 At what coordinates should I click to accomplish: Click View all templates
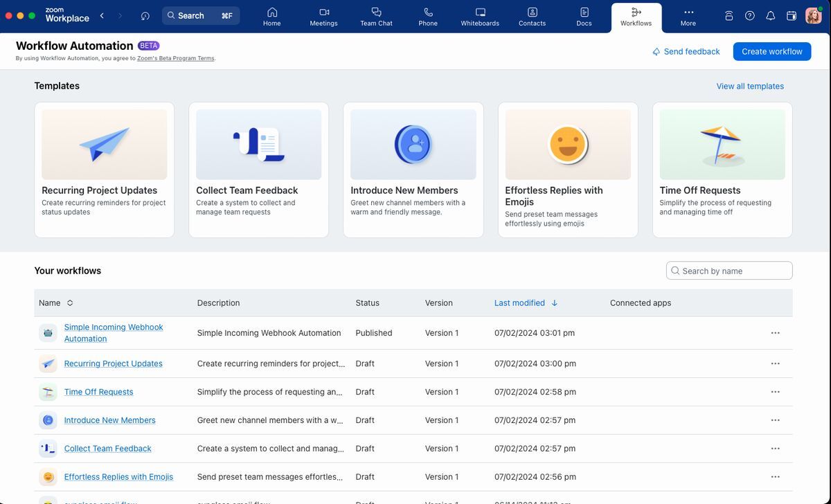click(x=750, y=87)
